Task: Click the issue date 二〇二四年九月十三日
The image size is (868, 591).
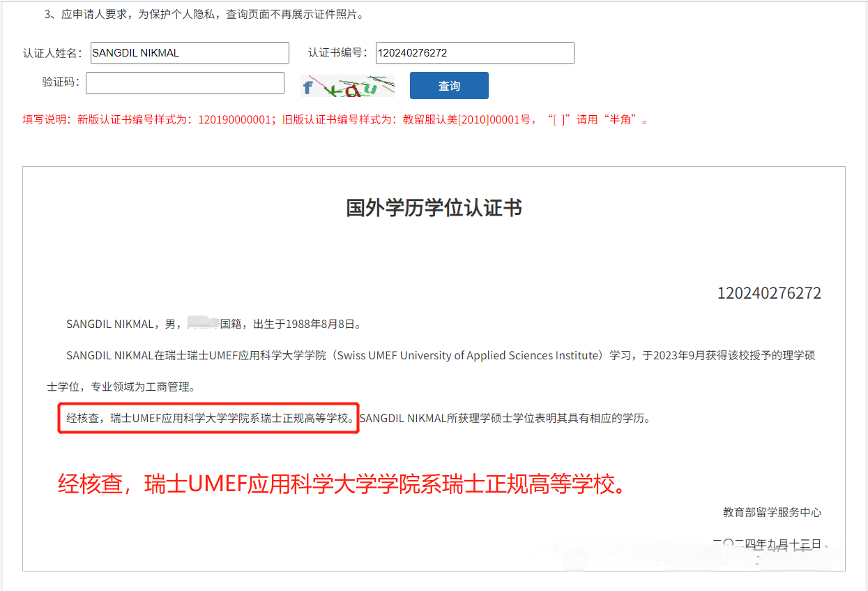Action: (767, 544)
